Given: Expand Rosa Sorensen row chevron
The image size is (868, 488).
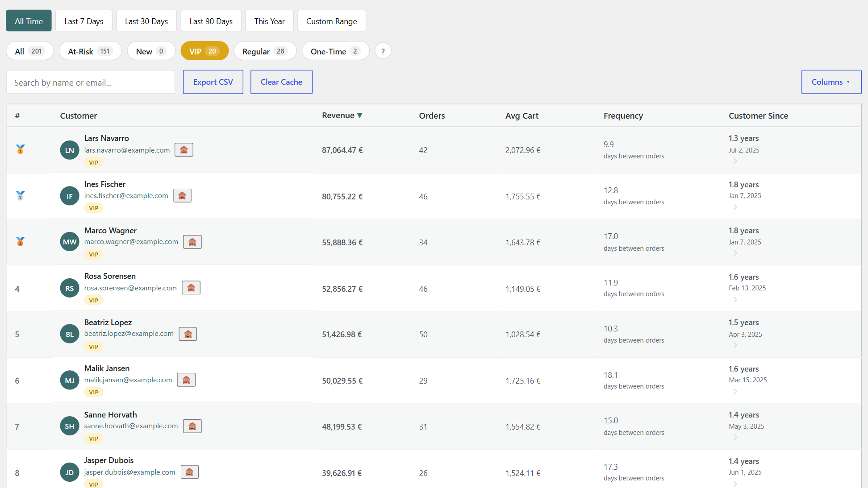Looking at the screenshot, I should pos(735,300).
